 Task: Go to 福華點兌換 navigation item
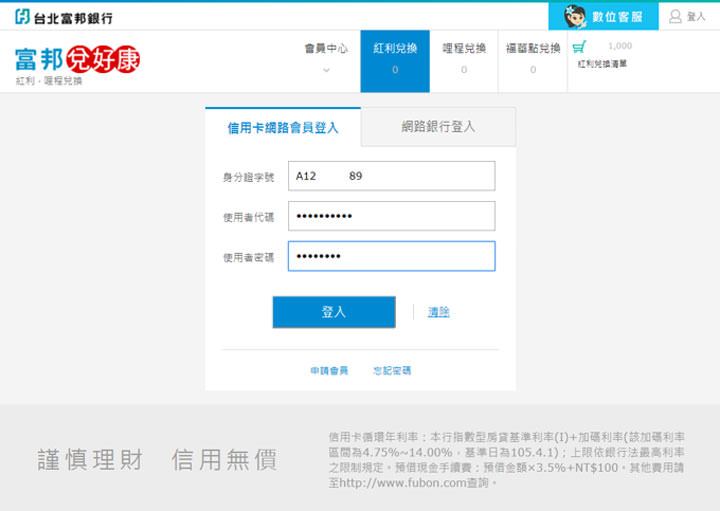pyautogui.click(x=532, y=48)
